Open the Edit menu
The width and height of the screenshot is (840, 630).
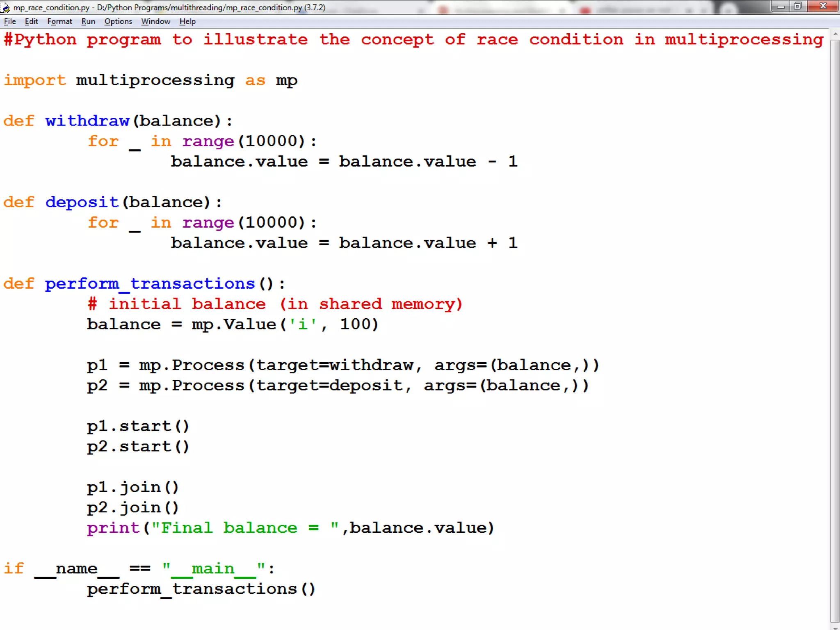[31, 21]
